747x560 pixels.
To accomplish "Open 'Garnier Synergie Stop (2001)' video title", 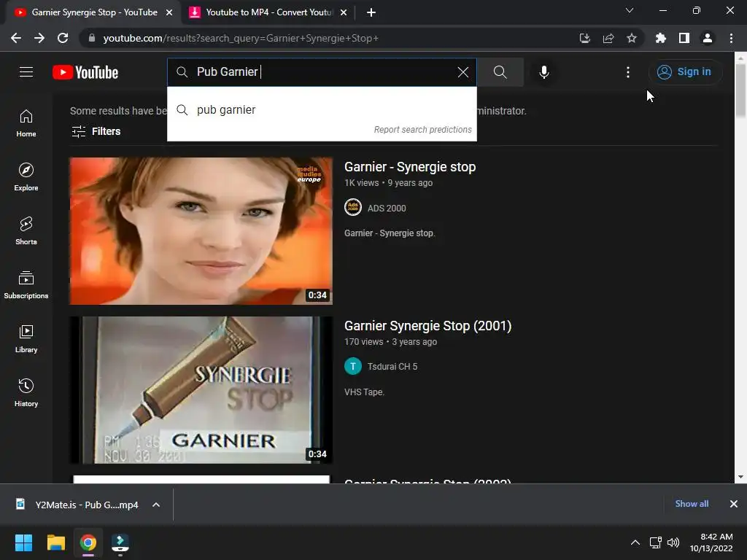I will tap(427, 326).
